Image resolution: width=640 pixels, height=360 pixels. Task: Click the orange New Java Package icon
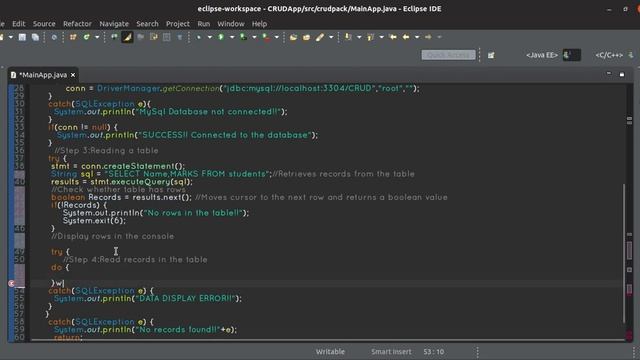73,37
